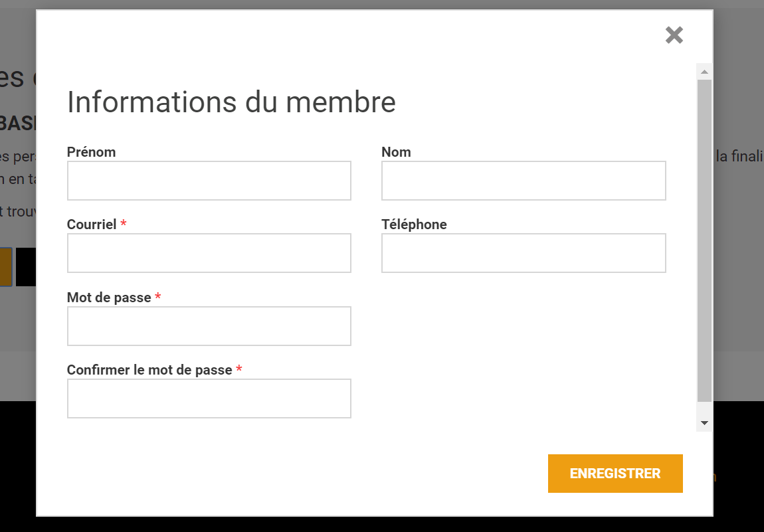Focus the Mot de passe field
Screen dimensions: 764x532
pos(209,326)
